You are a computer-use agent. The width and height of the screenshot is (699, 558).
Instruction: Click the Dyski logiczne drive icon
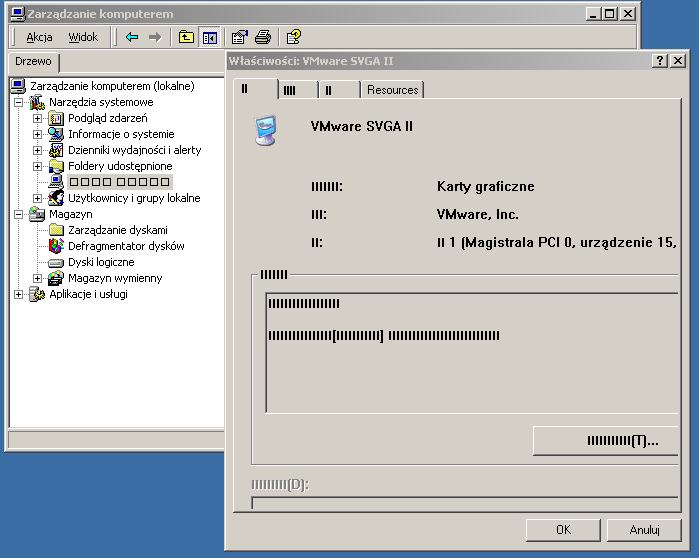[56, 263]
